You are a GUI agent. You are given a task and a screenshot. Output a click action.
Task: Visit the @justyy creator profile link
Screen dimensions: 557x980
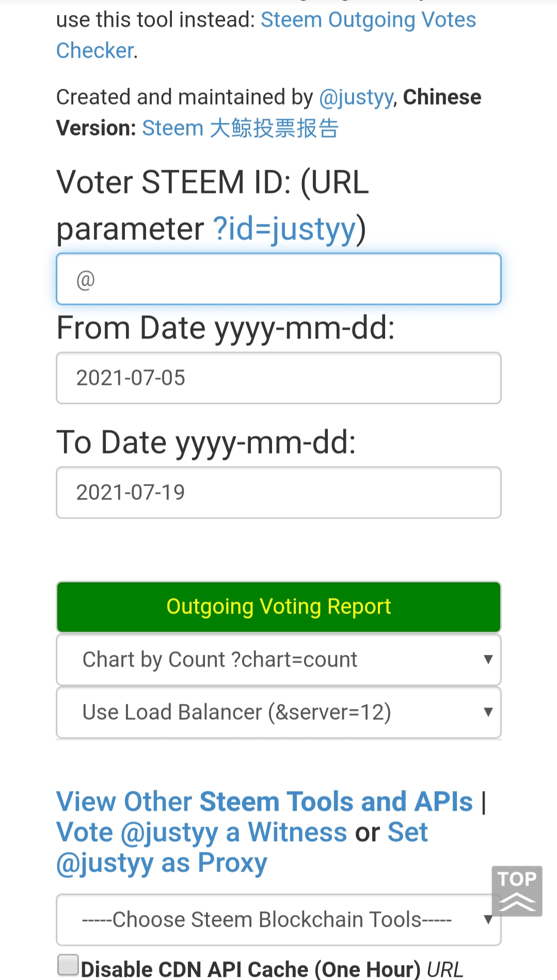pyautogui.click(x=356, y=98)
